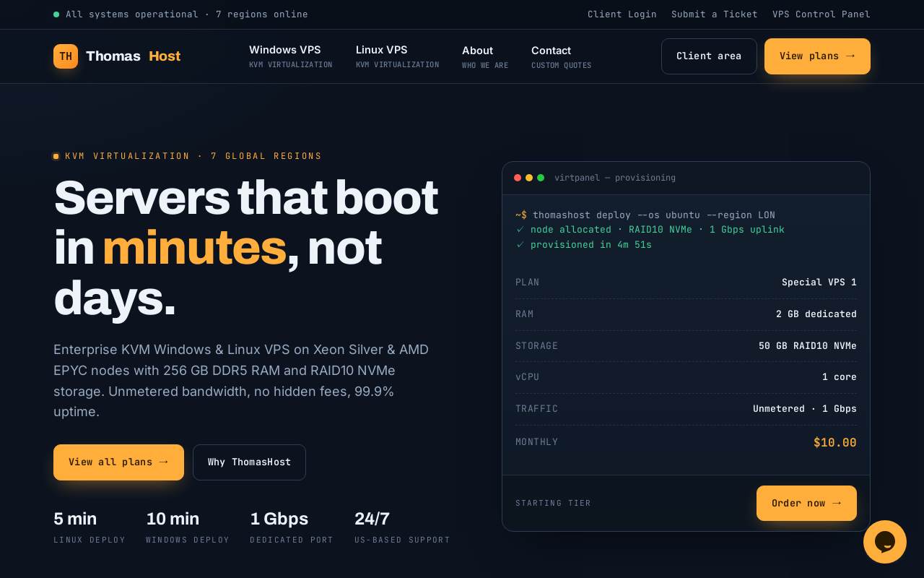This screenshot has height=578, width=924.
Task: Click the Special VPS 1 plan value
Action: (x=819, y=282)
